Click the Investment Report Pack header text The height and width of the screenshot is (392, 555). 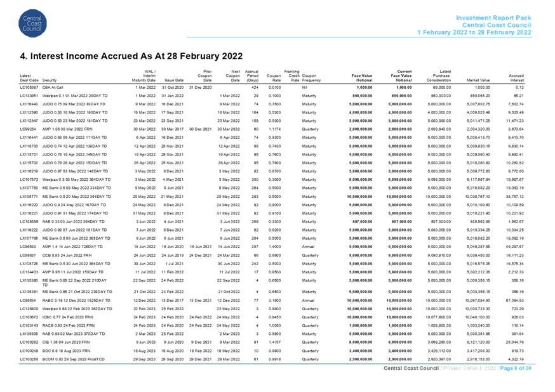(x=494, y=18)
